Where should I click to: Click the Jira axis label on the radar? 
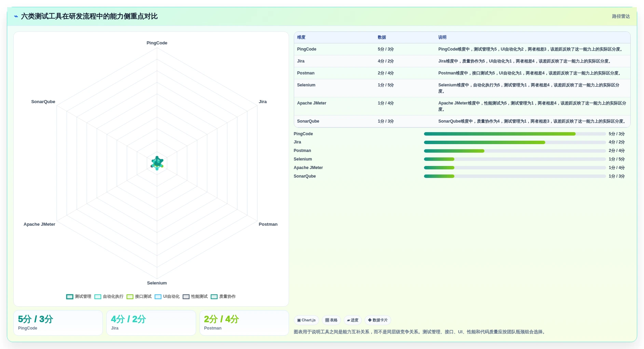coord(263,102)
